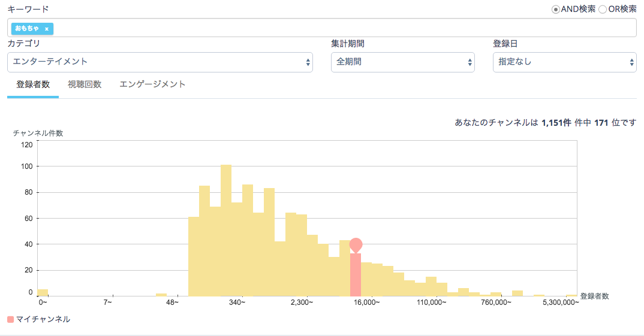
Task: Select the AND検索 radio button
Action: (555, 10)
